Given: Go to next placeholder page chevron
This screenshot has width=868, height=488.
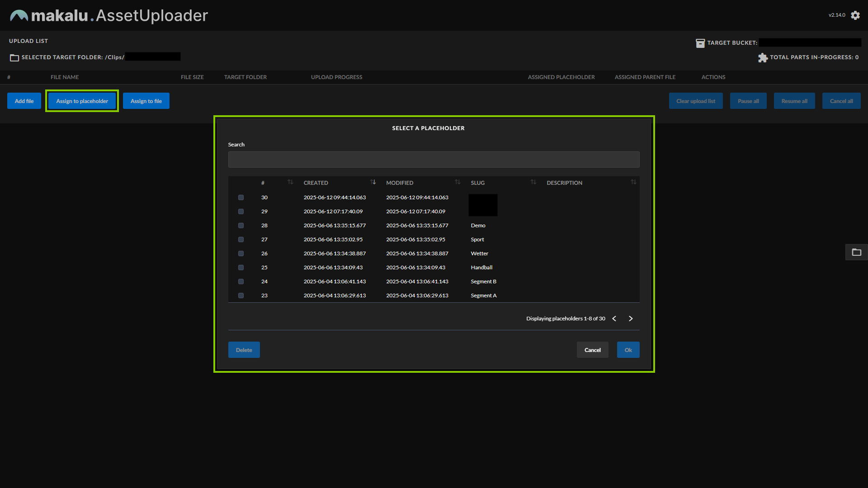Looking at the screenshot, I should pyautogui.click(x=631, y=318).
